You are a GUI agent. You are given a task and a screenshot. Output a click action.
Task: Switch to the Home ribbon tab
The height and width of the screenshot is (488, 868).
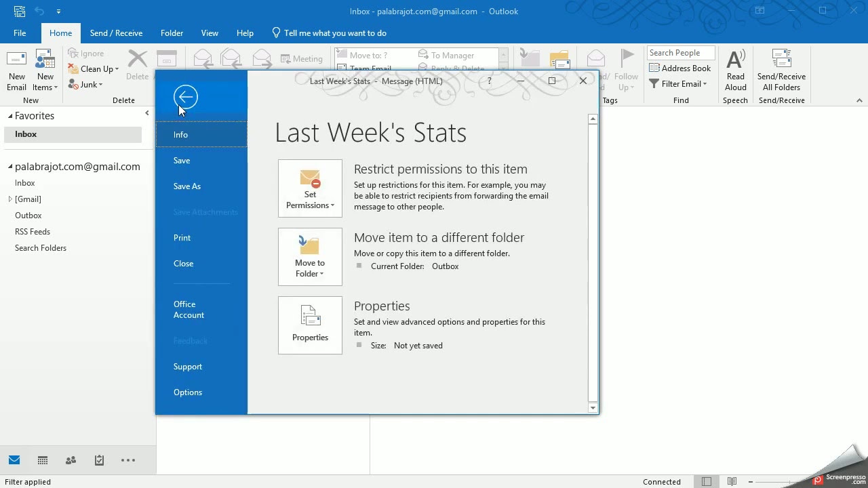click(60, 33)
